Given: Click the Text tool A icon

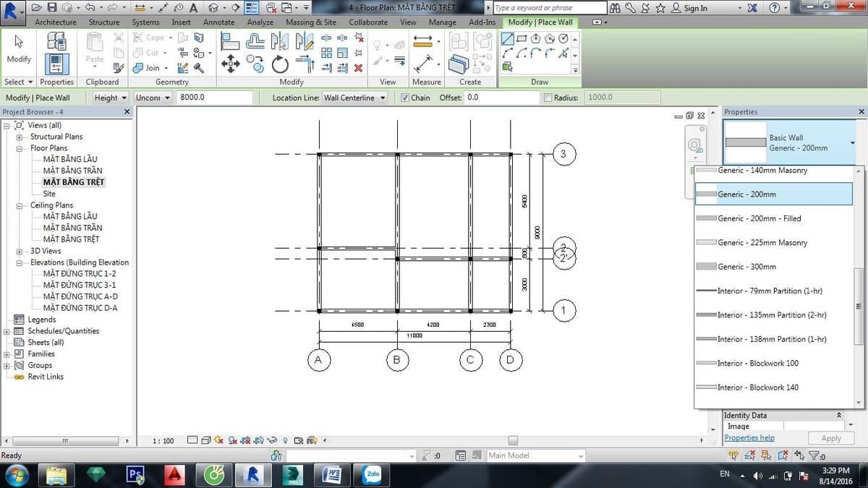Looking at the screenshot, I should point(193,8).
